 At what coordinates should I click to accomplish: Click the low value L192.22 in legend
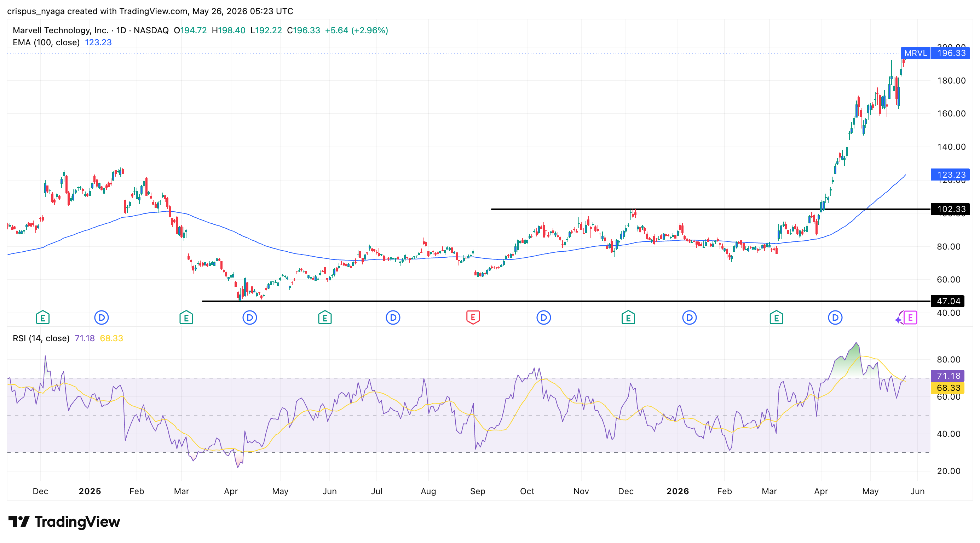coord(266,30)
